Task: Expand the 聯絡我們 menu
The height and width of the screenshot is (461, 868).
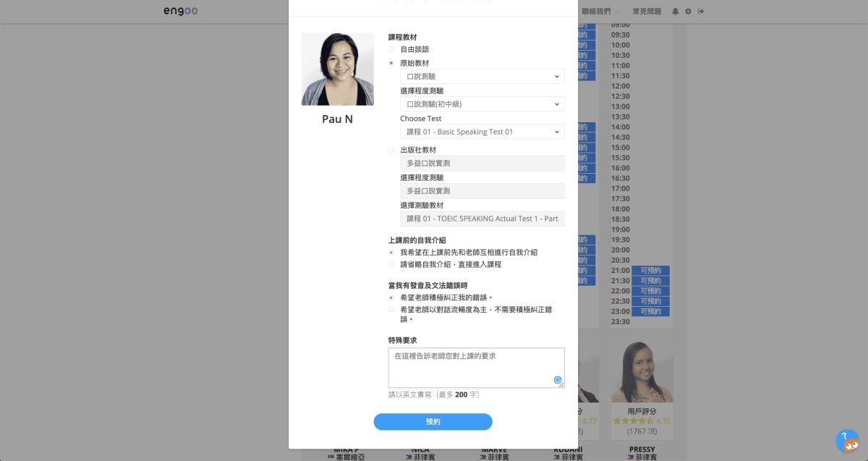Action: [x=600, y=12]
